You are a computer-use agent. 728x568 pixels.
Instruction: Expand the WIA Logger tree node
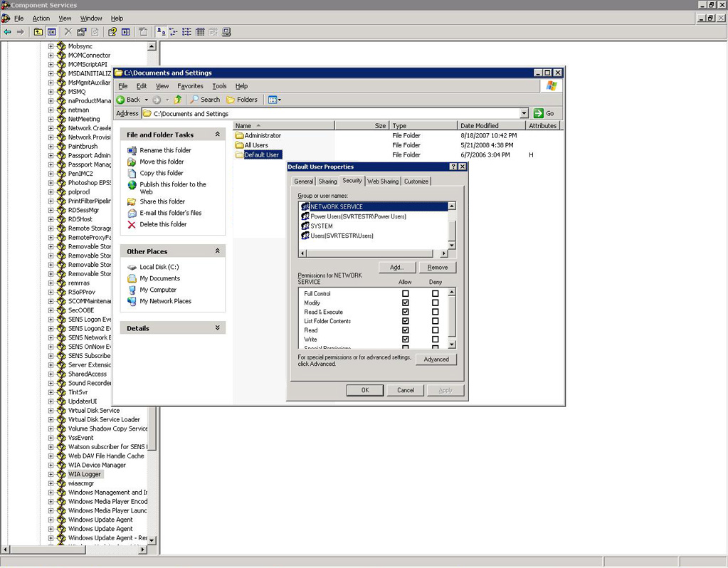pyautogui.click(x=51, y=474)
